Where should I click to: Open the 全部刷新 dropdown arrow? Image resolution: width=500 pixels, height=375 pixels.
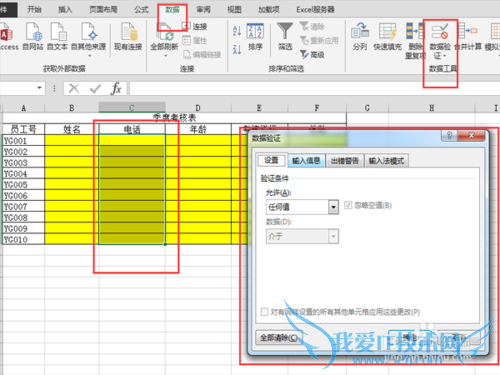pos(165,56)
